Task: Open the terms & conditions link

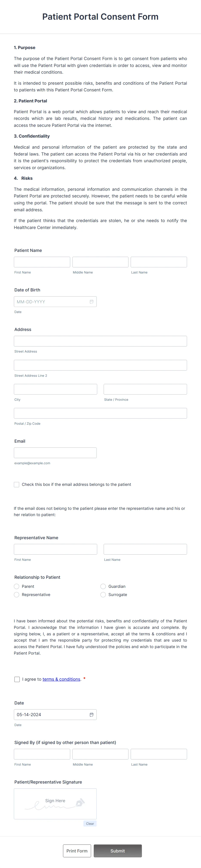Action: 61,679
